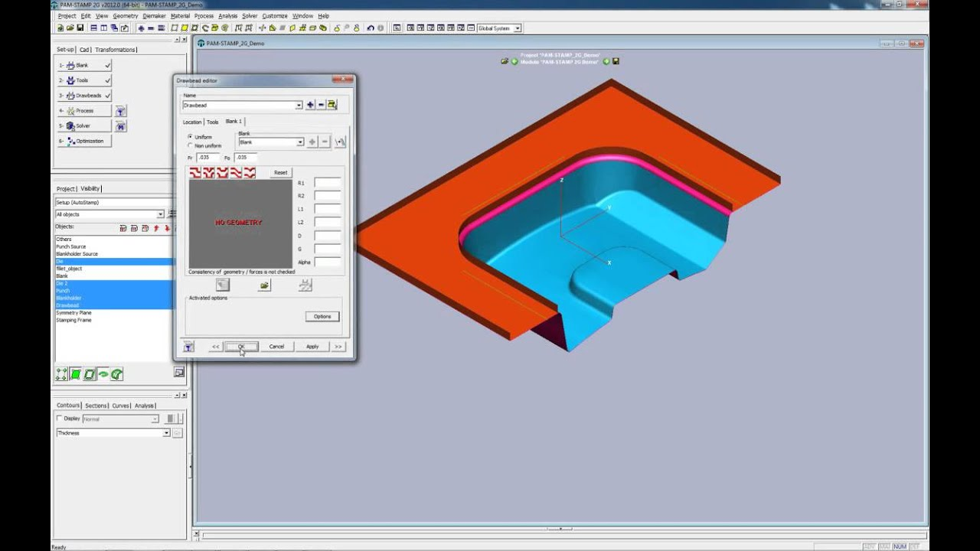Switch to the Transformations tab

(116, 50)
